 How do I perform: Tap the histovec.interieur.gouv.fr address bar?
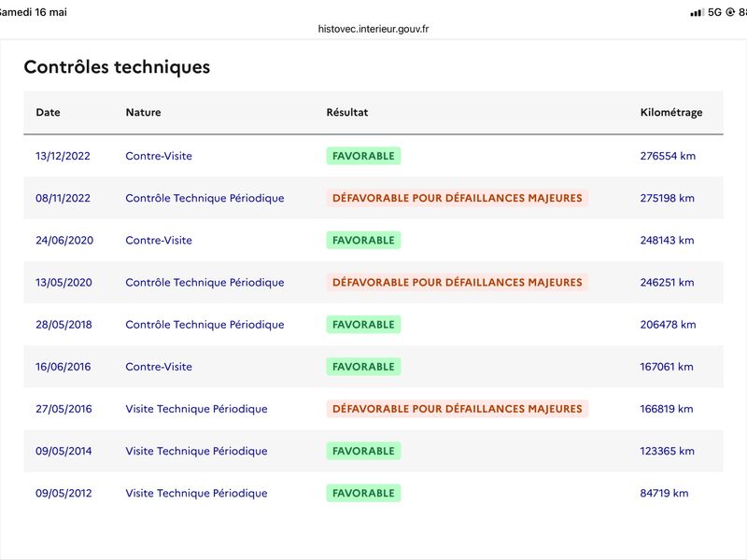[x=373, y=29]
